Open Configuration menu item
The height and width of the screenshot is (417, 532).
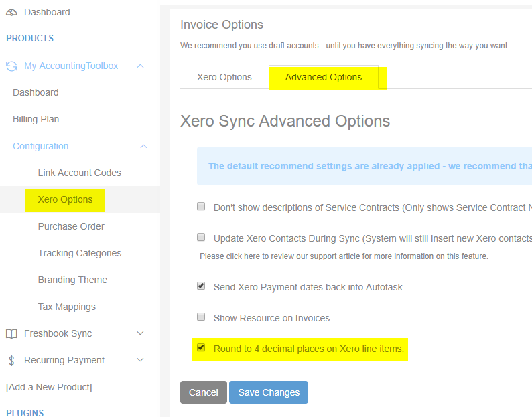[41, 146]
